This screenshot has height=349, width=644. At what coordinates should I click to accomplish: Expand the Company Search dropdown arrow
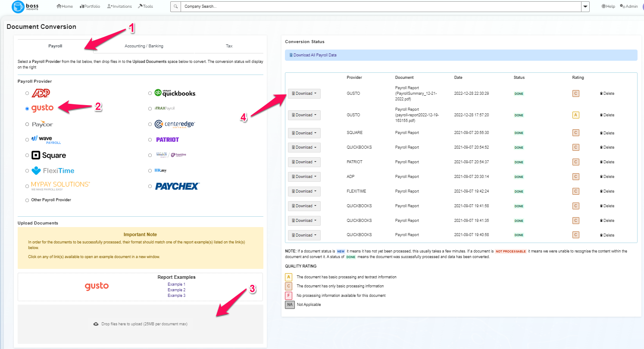point(585,6)
